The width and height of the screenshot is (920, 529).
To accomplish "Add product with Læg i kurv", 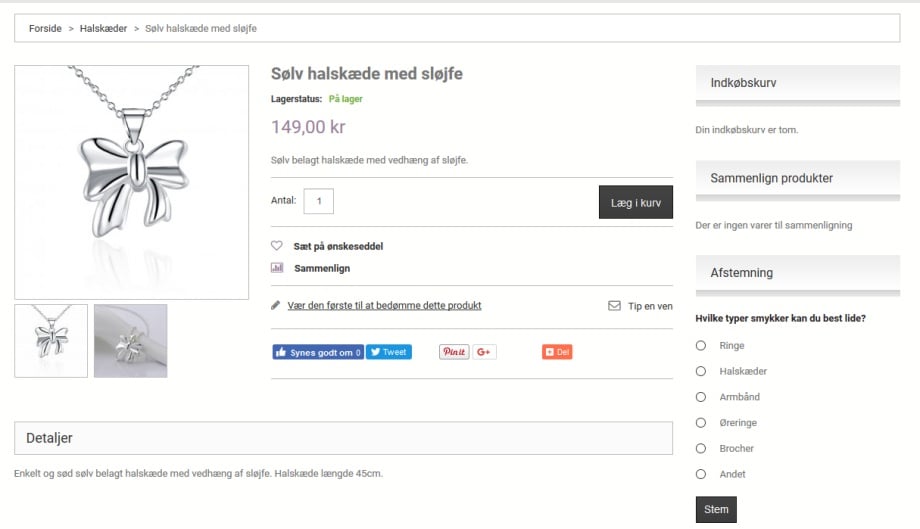I will (635, 202).
